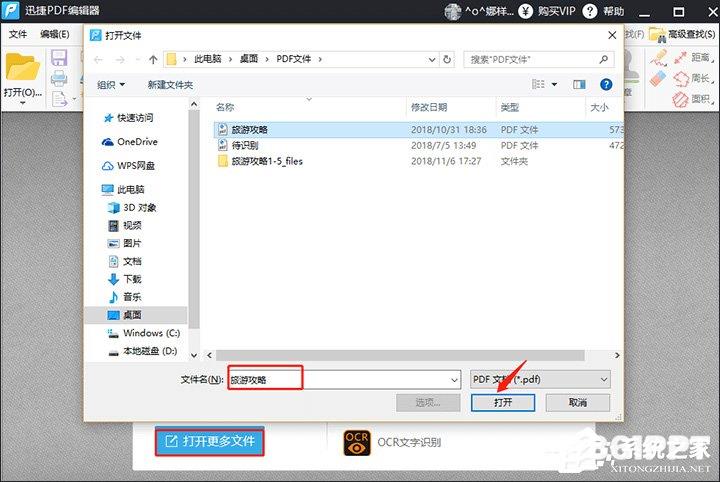Screen dimensions: 720x482
Task: Click the Area measure tool
Action: [x=693, y=99]
